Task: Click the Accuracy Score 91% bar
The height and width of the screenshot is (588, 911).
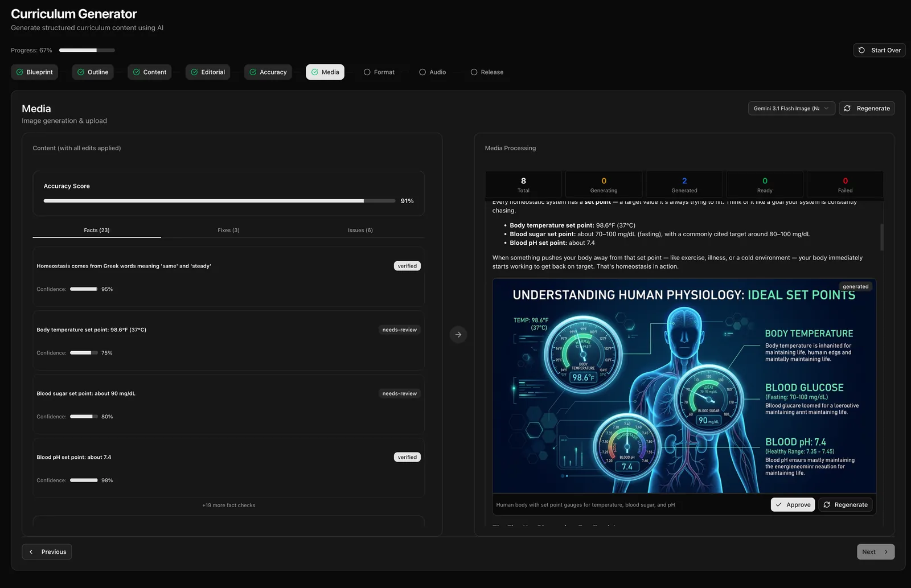Action: [x=219, y=201]
